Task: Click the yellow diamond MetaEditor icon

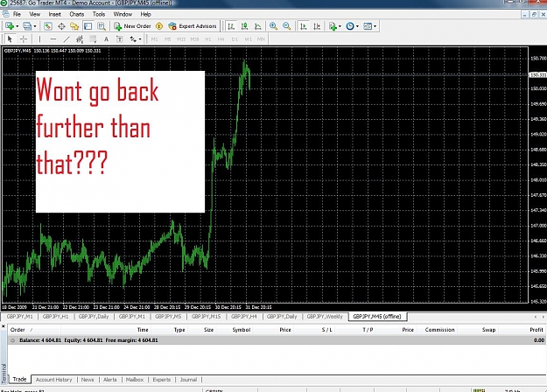Action: (159, 26)
